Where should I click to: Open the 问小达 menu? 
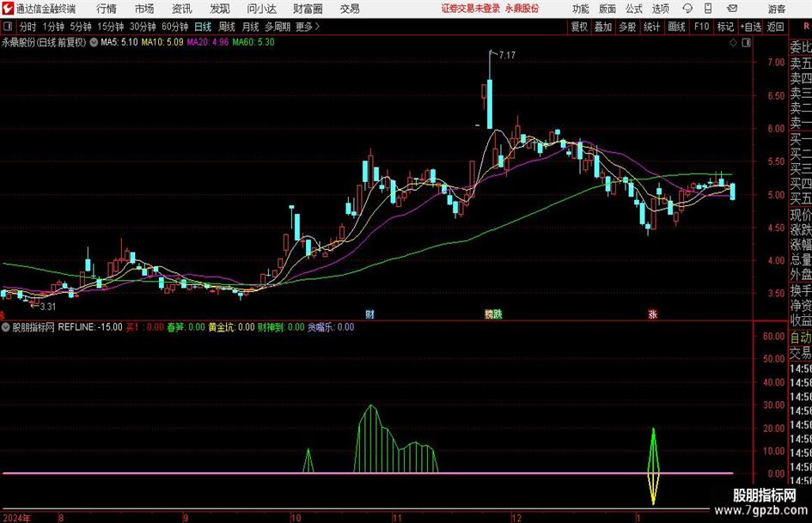click(x=261, y=9)
